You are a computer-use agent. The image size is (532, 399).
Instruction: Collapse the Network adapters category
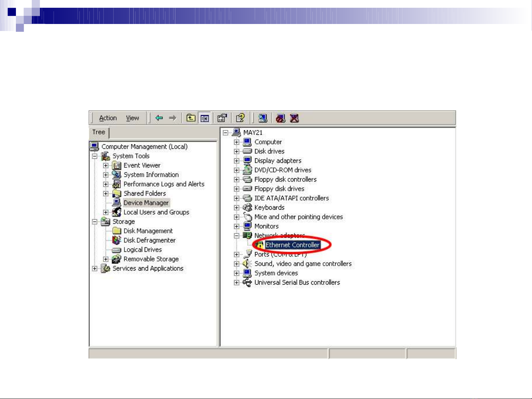[x=237, y=235]
